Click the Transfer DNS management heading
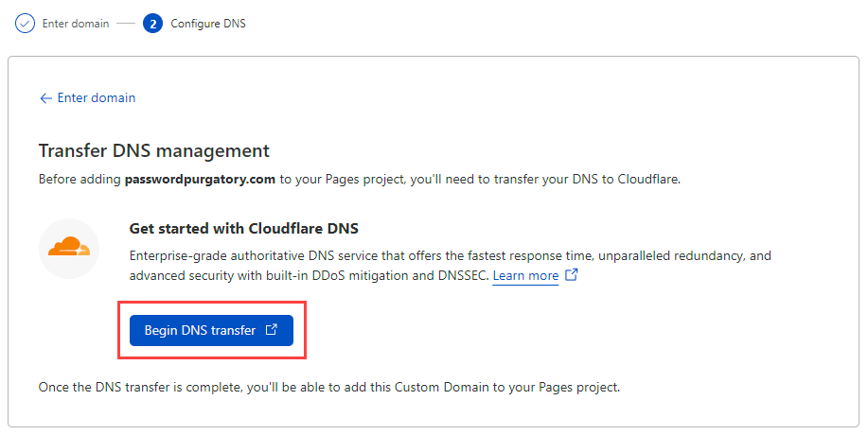 click(x=154, y=151)
